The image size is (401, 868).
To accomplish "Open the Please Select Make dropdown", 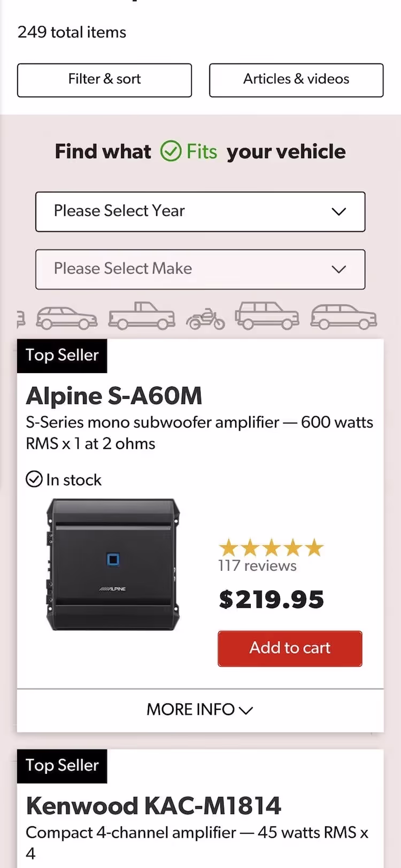I will pos(200,269).
